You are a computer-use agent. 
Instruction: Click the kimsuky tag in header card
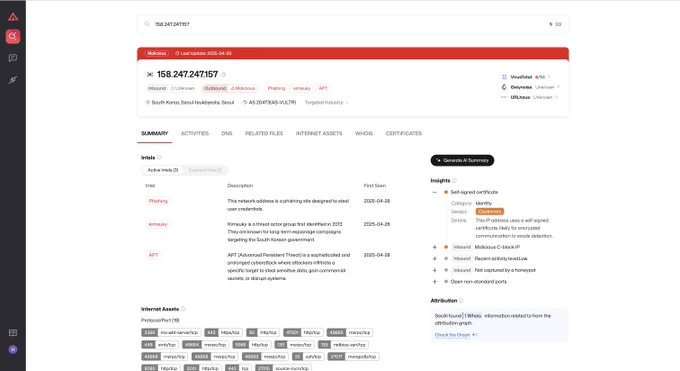pos(302,89)
